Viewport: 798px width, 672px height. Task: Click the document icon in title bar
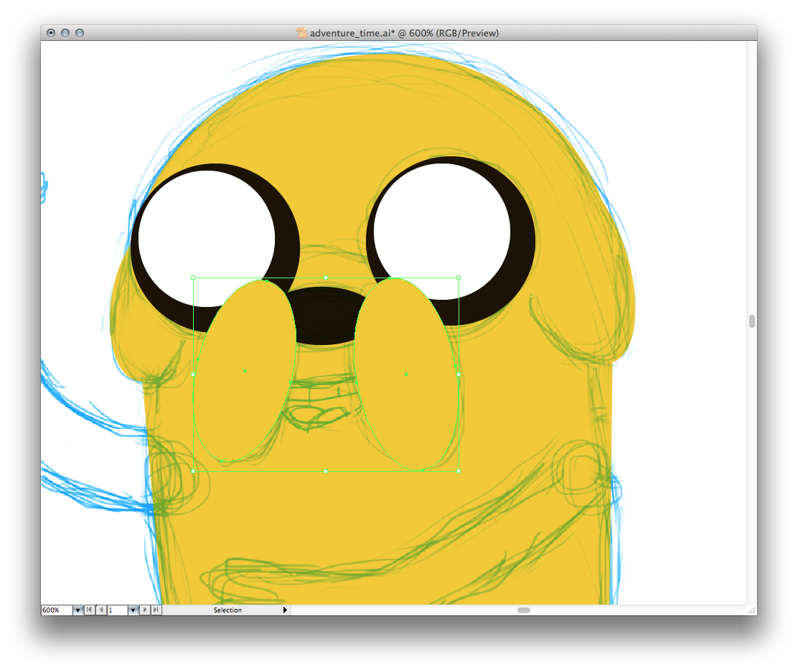301,33
